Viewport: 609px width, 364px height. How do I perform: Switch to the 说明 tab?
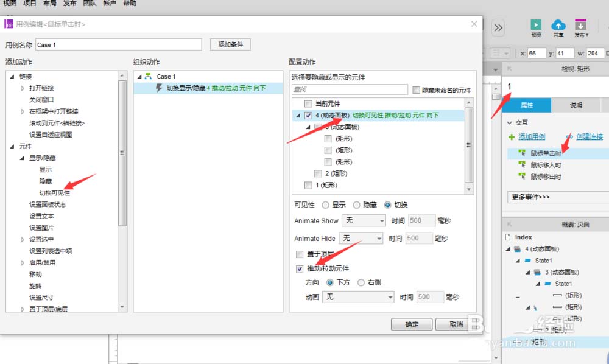click(x=576, y=105)
